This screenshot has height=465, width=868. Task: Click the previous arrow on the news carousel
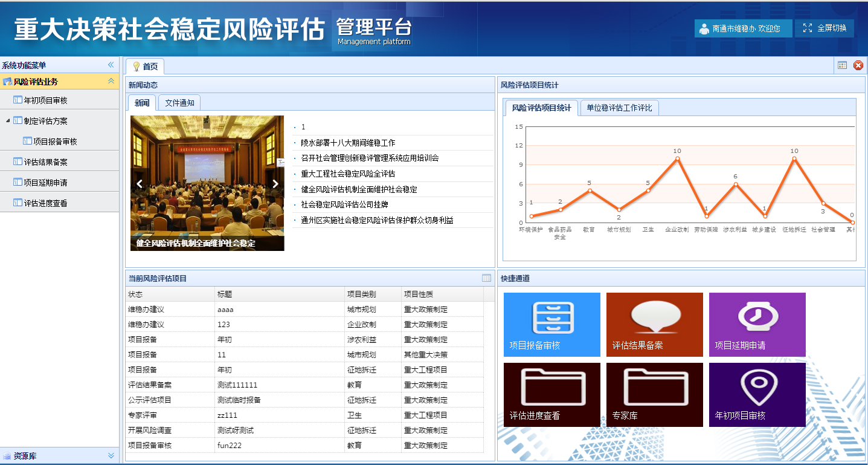coord(140,183)
